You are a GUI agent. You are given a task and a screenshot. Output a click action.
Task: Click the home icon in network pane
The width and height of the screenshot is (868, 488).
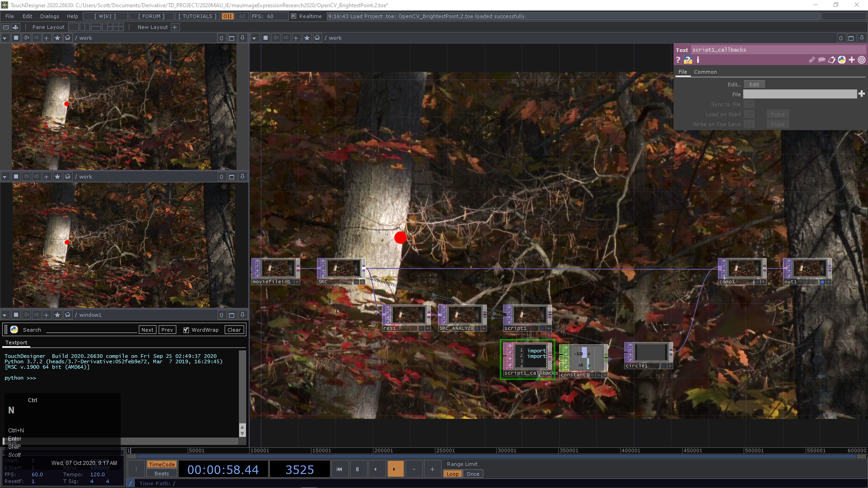coord(317,38)
